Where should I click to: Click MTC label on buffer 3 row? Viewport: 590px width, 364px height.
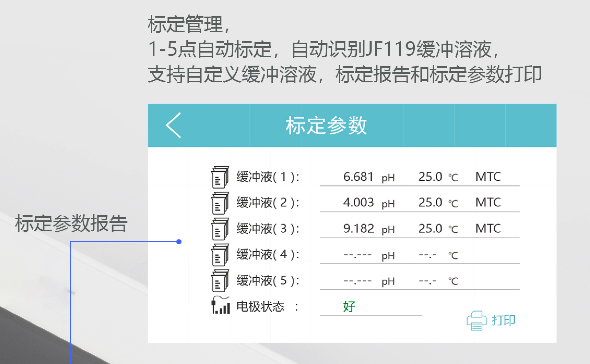coord(488,228)
